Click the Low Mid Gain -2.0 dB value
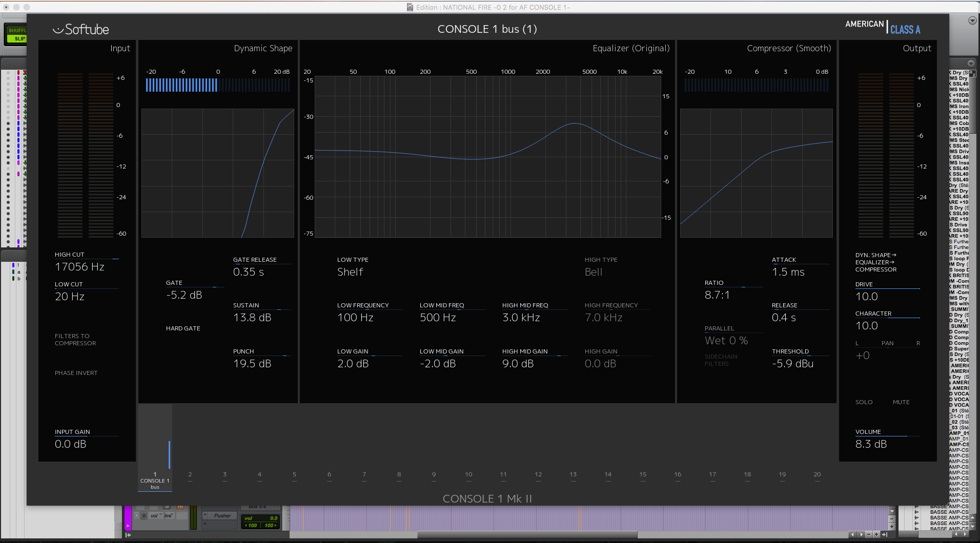Screen dimensions: 980x543 pos(438,364)
